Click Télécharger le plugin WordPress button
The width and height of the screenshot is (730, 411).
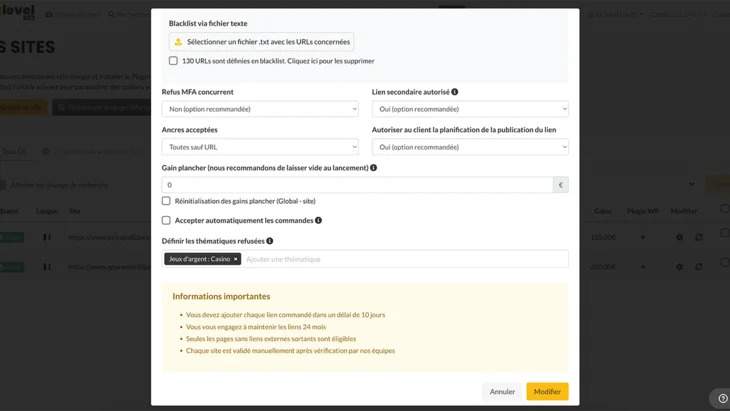(101, 108)
